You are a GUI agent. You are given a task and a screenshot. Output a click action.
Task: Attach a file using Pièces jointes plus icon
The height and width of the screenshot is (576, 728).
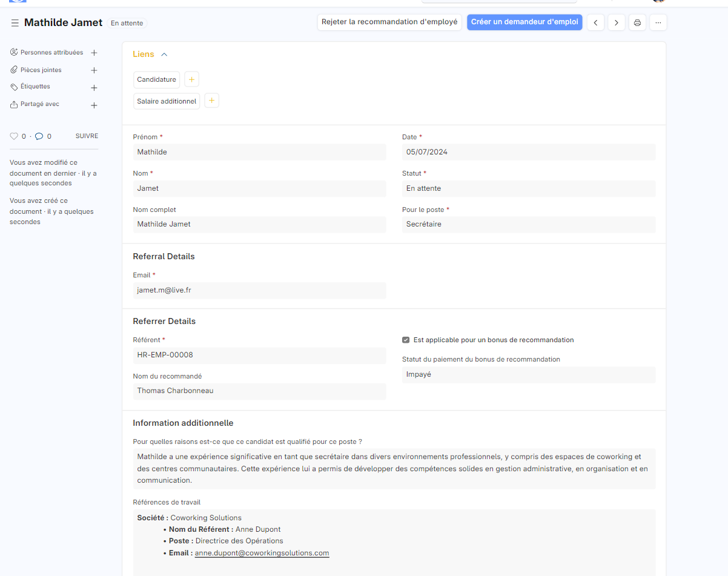coord(94,70)
